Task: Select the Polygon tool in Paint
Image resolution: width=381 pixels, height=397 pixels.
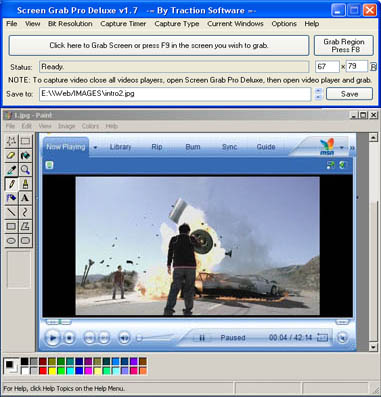Action: 25,226
